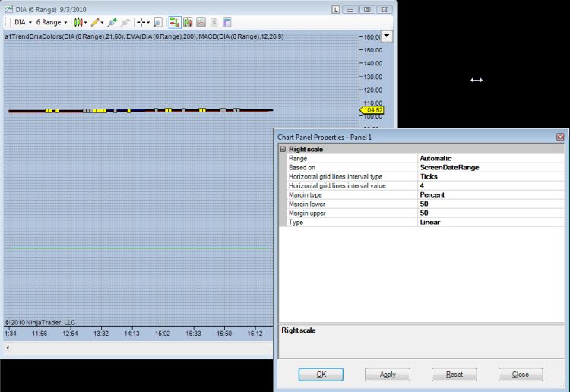Viewport: 570px width, 392px height.
Task: Click the 14:13 time axis label
Action: point(131,334)
